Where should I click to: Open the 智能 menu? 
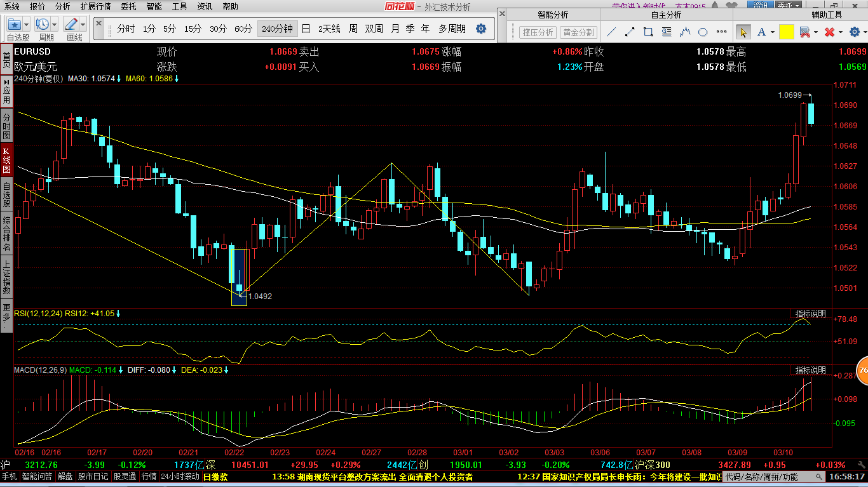pyautogui.click(x=154, y=6)
